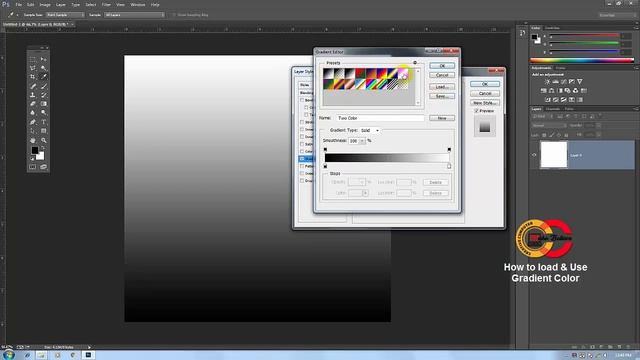Select the Eraser tool
The width and height of the screenshot is (640, 360).
(33, 104)
